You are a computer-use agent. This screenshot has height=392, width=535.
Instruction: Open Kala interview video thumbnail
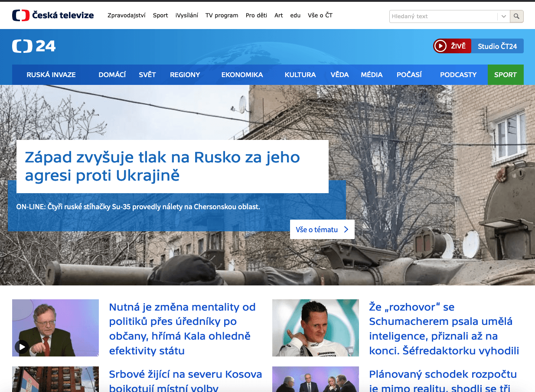coord(55,328)
